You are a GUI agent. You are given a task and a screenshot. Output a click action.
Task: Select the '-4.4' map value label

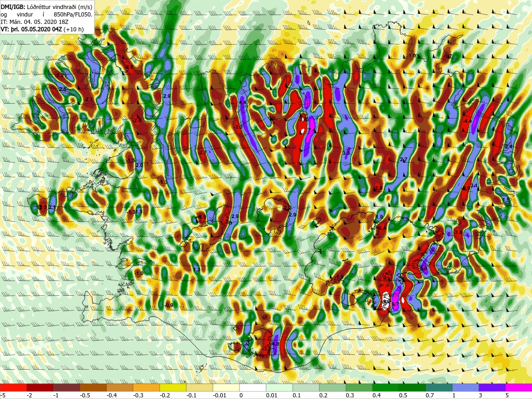click(468, 121)
